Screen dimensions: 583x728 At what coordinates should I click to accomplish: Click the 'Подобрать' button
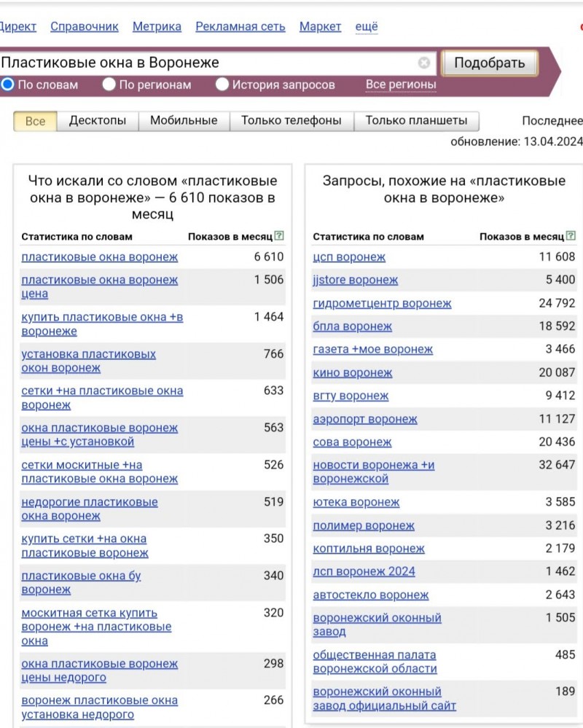[489, 63]
